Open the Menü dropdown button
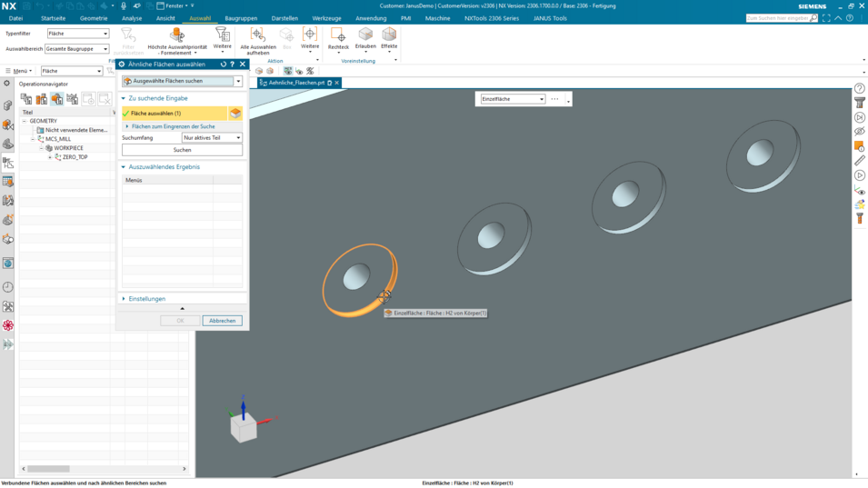 tap(18, 71)
